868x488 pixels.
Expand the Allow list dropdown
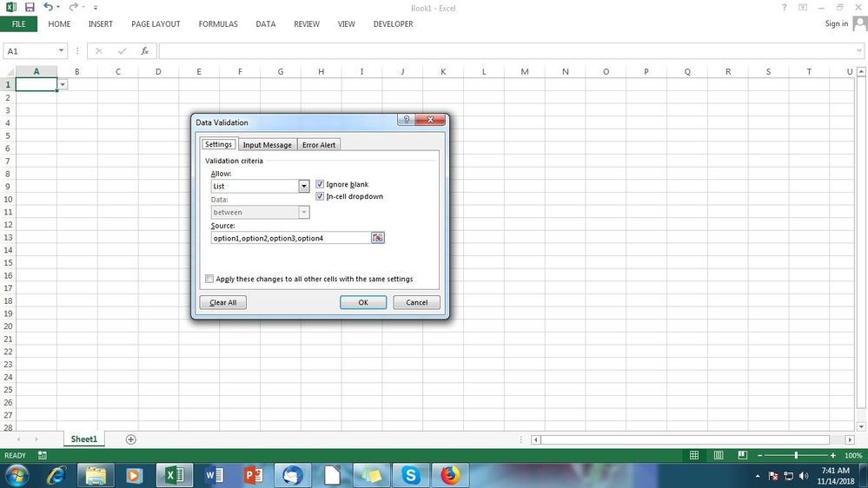304,187
